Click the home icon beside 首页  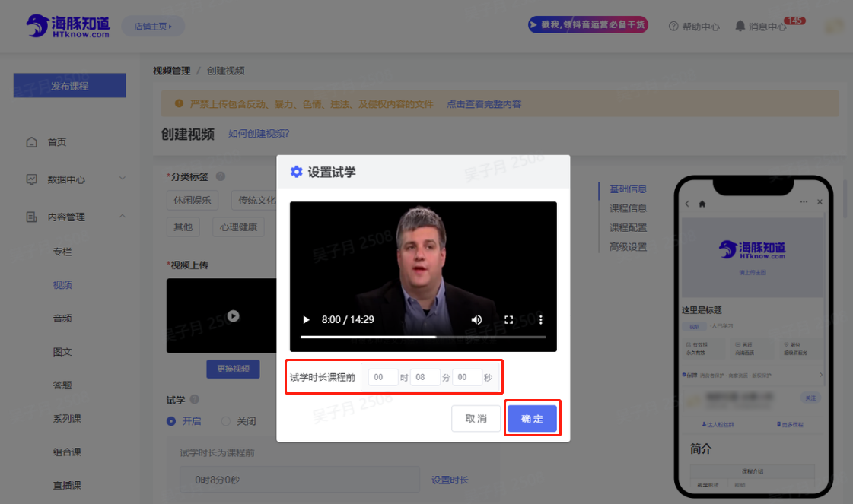tap(31, 142)
